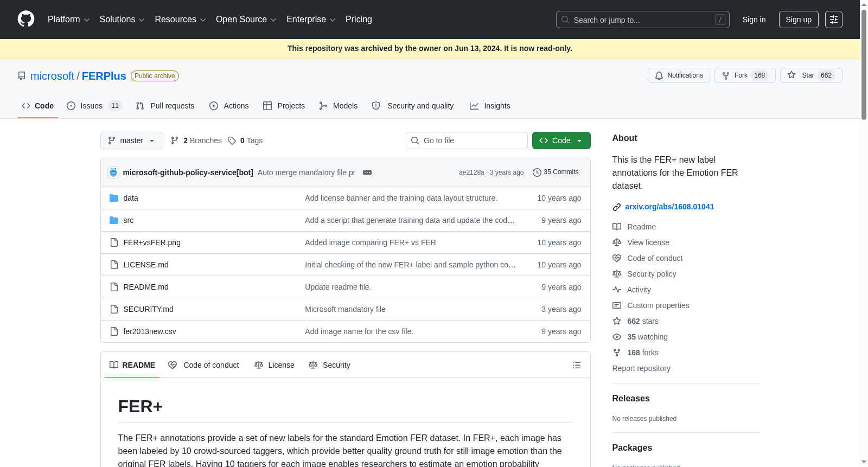Open the GitHub homepage logo
This screenshot has width=868, height=467.
pos(26,20)
